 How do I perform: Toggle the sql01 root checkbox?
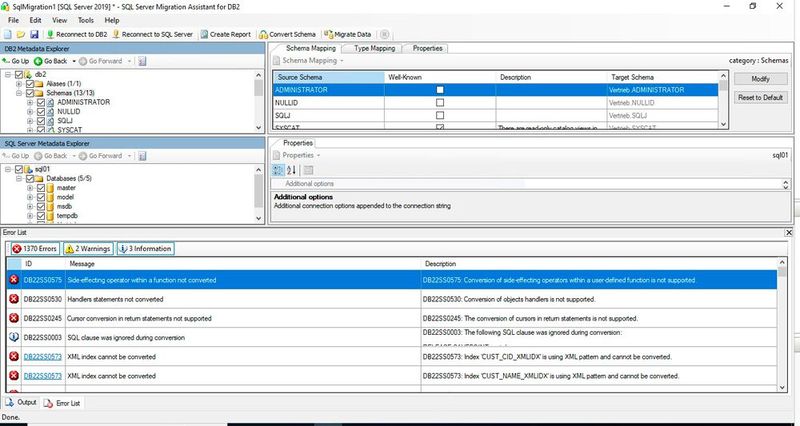19,169
